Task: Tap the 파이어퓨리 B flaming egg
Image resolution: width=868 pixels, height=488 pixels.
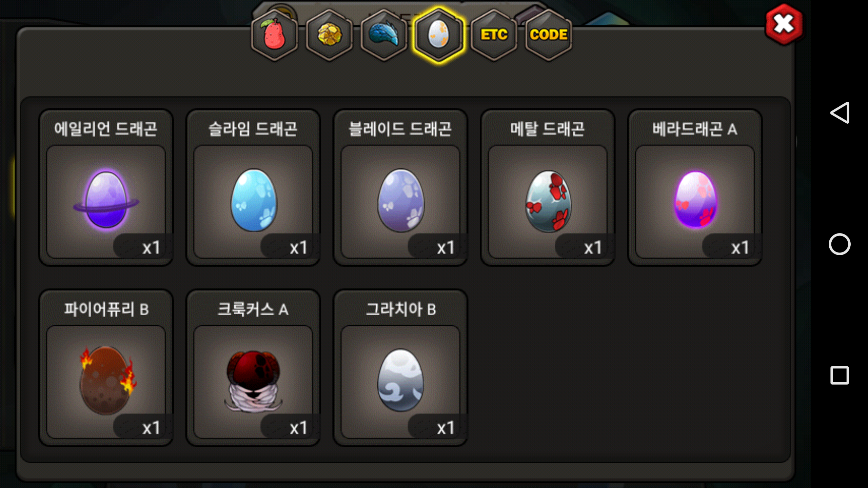Action: point(106,381)
